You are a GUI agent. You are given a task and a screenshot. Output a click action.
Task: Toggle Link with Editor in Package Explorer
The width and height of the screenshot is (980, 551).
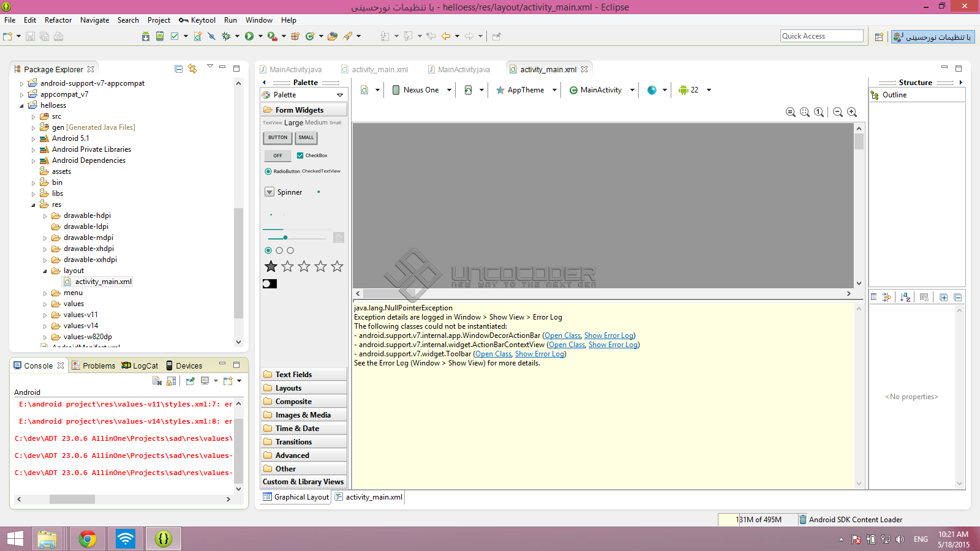[x=192, y=69]
